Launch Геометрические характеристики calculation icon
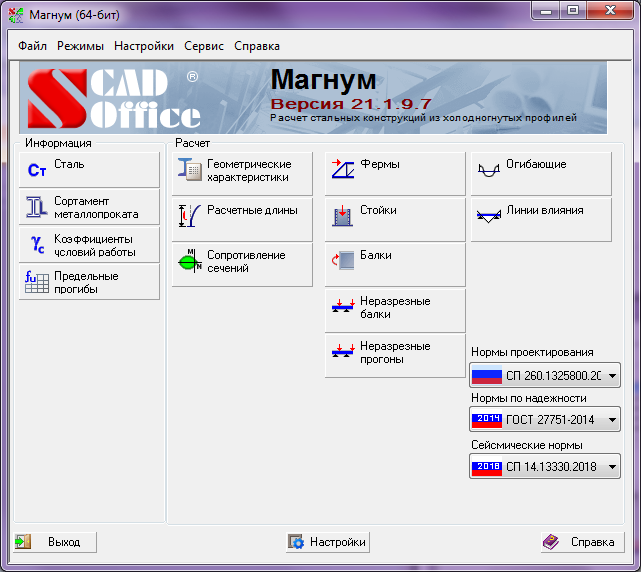 coord(189,170)
